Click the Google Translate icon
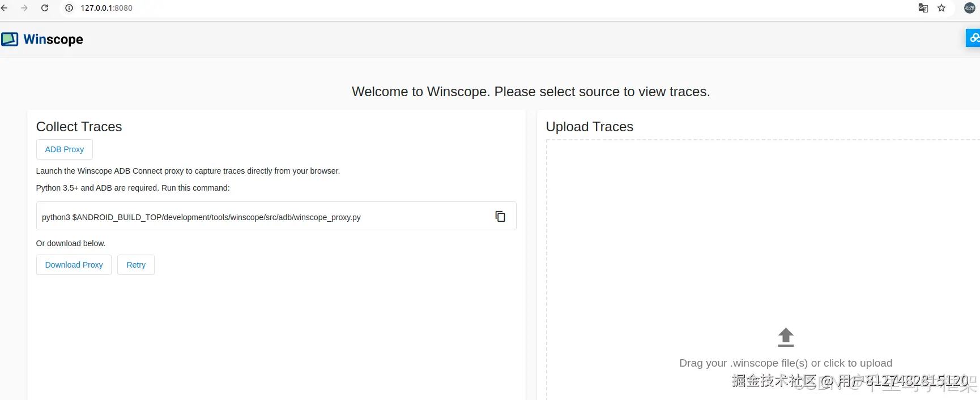The image size is (980, 400). 923,8
